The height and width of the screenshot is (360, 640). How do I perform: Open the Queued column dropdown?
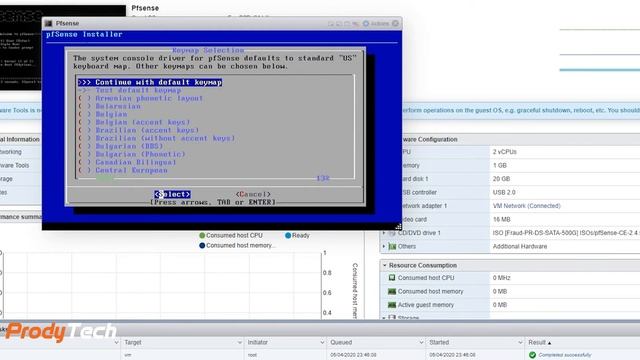pyautogui.click(x=421, y=342)
